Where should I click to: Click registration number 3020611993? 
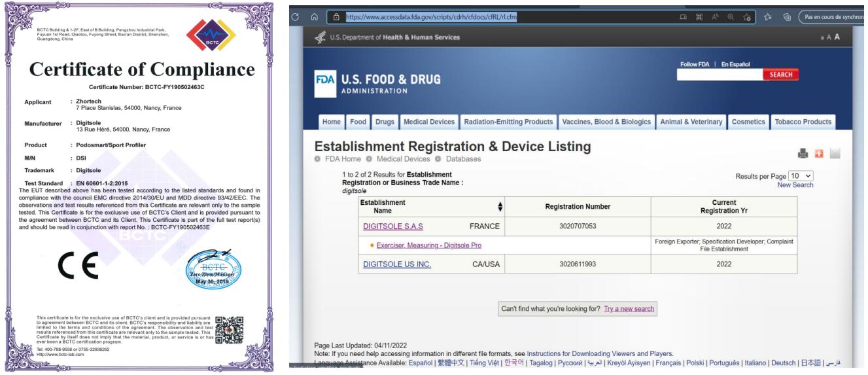pyautogui.click(x=578, y=264)
